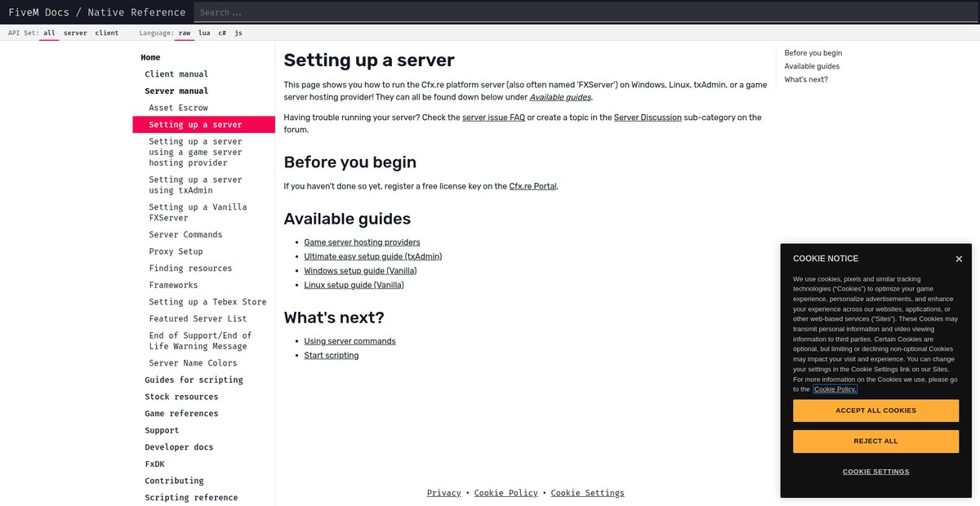Open Server Commands sidebar page

(185, 235)
